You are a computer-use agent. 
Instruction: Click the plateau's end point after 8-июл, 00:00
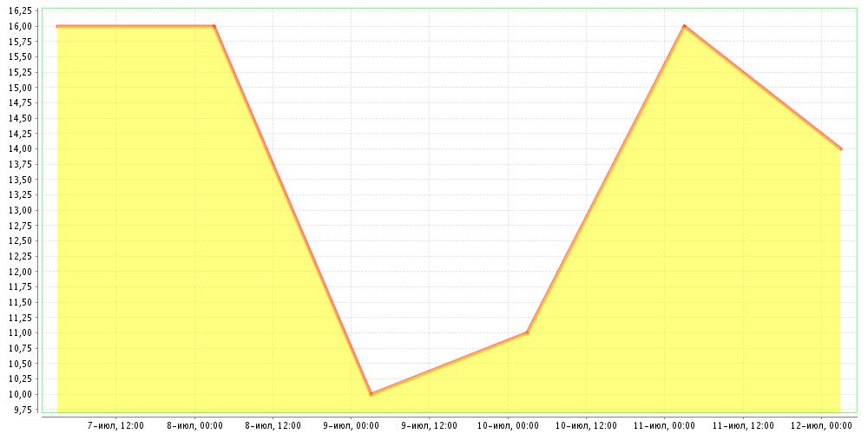coord(214,26)
